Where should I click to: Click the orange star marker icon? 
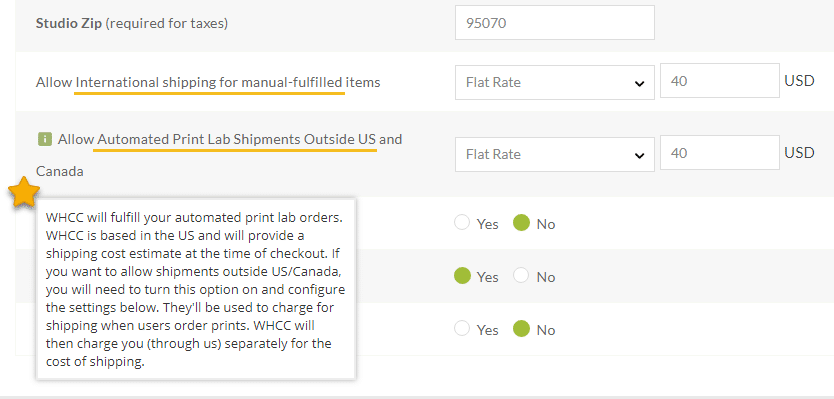(x=24, y=192)
